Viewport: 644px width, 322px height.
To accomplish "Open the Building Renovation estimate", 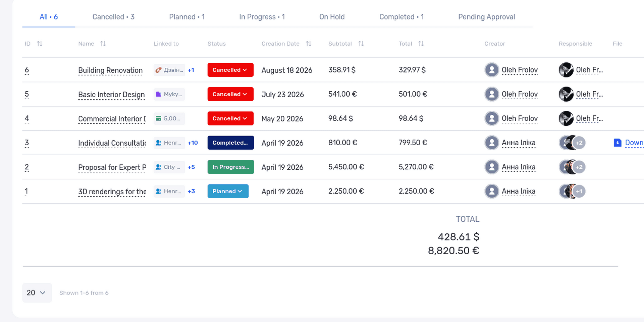I will click(110, 70).
